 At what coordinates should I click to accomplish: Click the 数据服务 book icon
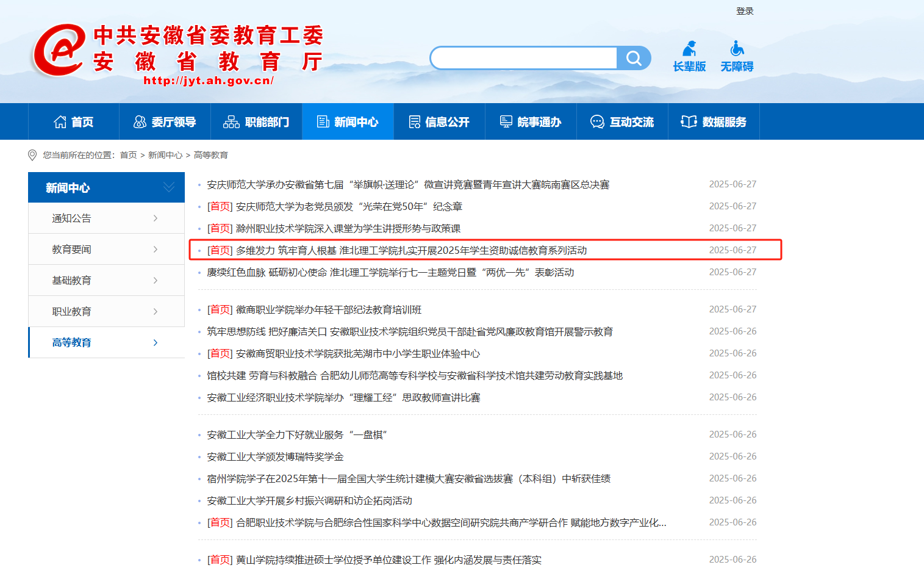(x=689, y=122)
